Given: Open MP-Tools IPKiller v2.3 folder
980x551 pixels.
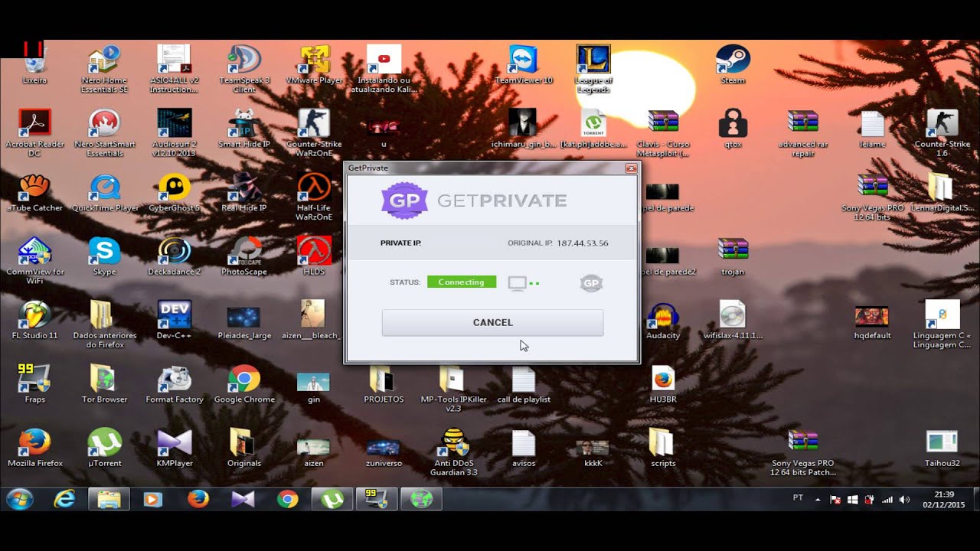Looking at the screenshot, I should pos(454,388).
